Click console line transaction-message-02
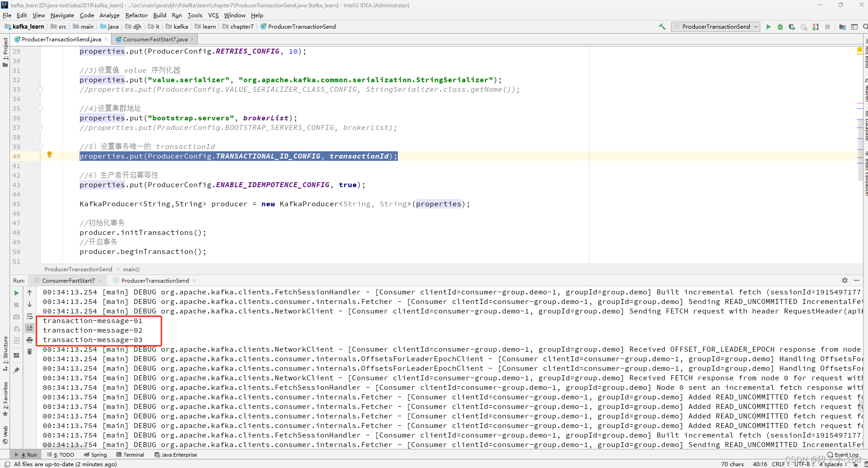868x468 pixels. [x=93, y=330]
